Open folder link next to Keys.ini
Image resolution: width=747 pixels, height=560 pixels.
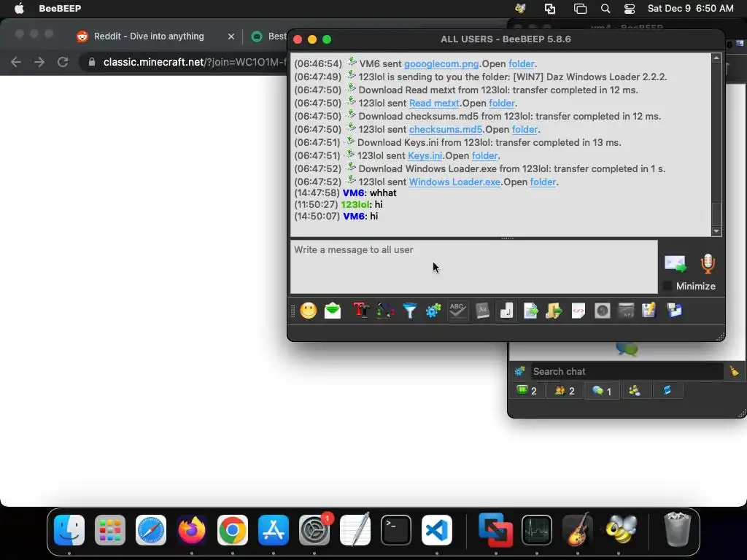point(484,156)
